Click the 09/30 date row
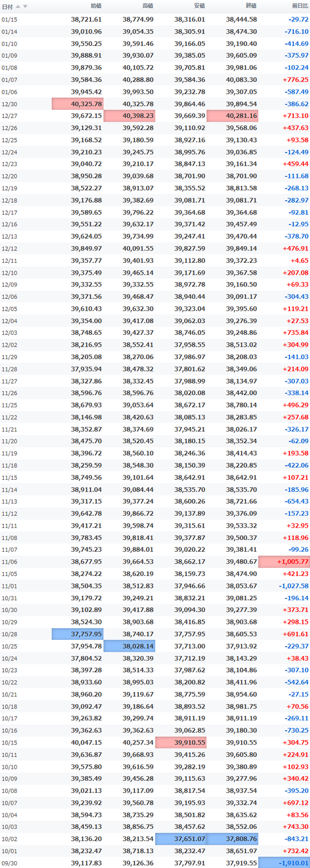The width and height of the screenshot is (310, 868). coord(155,862)
